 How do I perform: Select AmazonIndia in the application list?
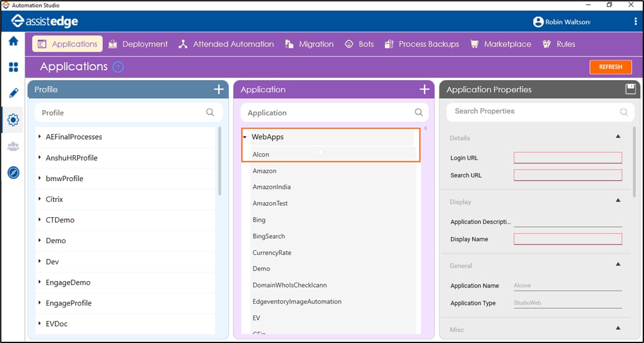click(271, 187)
